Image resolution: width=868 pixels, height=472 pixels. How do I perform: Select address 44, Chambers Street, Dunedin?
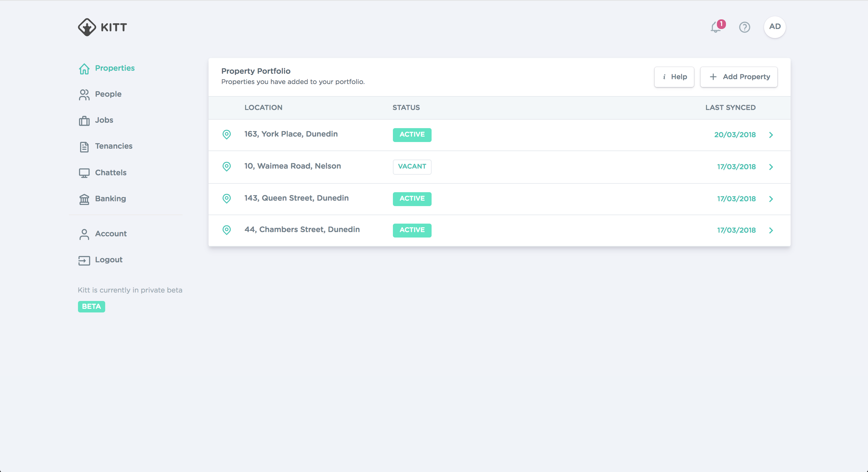[x=302, y=229]
